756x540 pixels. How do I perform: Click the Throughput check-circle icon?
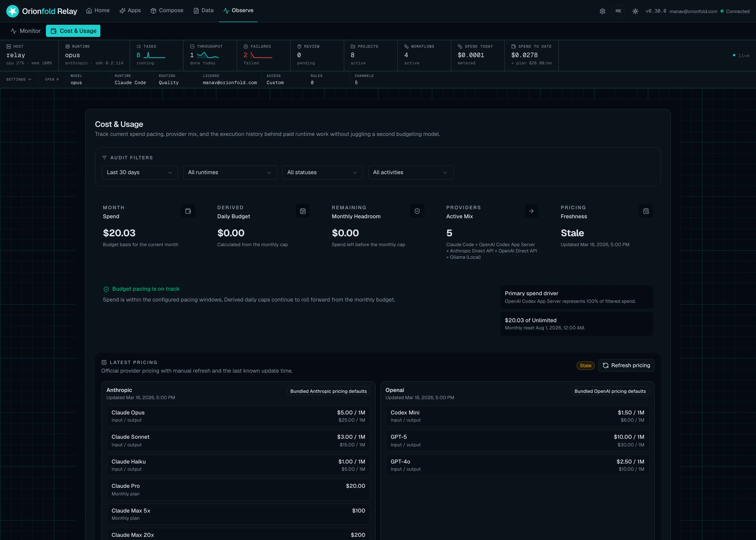(x=192, y=47)
